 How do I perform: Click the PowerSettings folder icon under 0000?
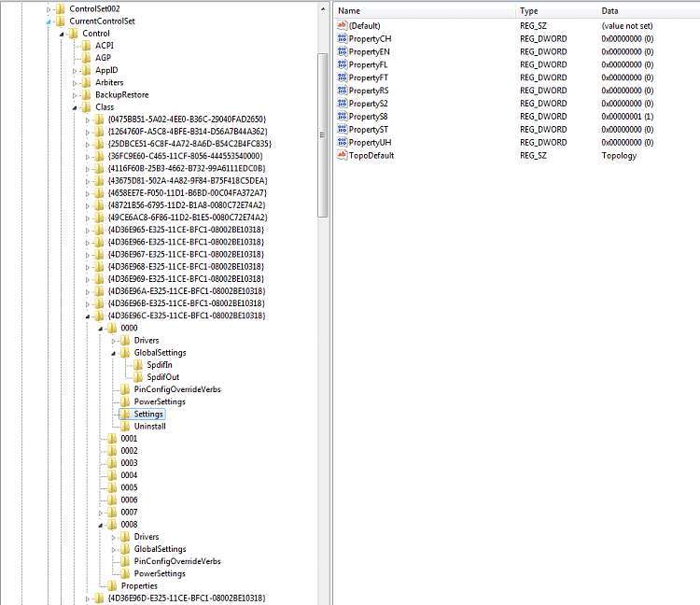tap(125, 401)
